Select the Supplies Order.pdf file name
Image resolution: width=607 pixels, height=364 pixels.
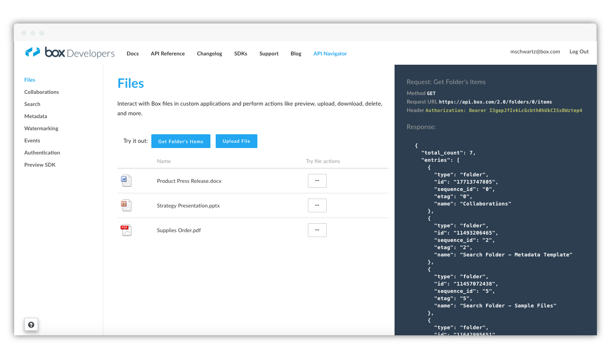click(x=179, y=230)
